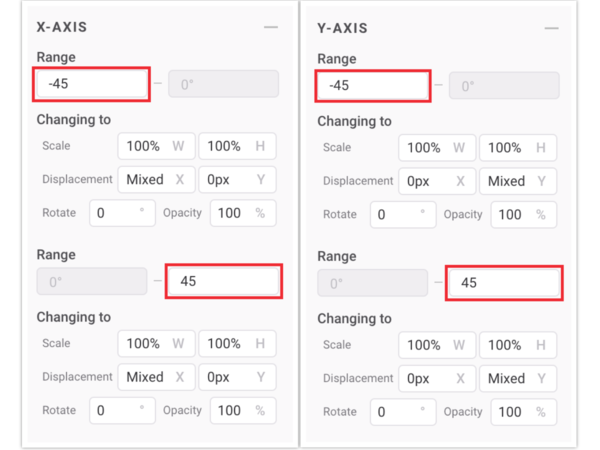The width and height of the screenshot is (600, 450).
Task: Collapse the X-AXIS panel
Action: [x=271, y=28]
